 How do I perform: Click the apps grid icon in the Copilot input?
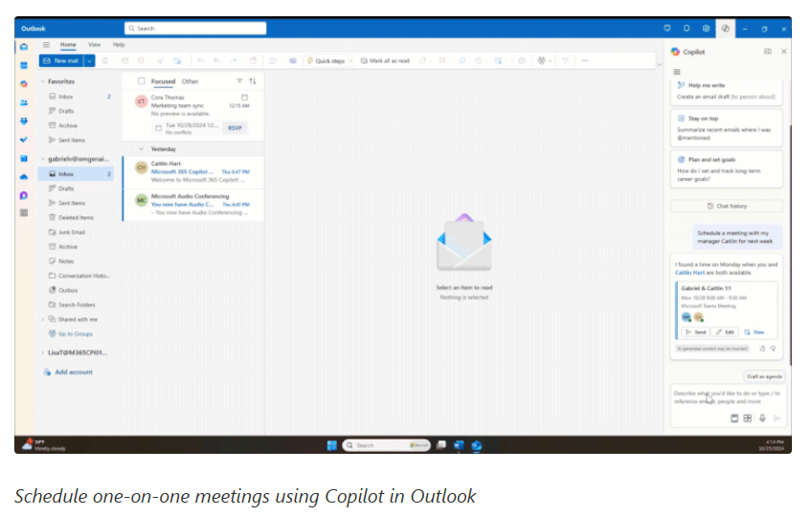[747, 418]
